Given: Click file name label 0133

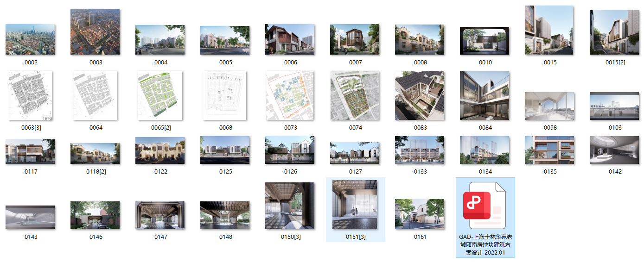Looking at the screenshot, I should (421, 172).
